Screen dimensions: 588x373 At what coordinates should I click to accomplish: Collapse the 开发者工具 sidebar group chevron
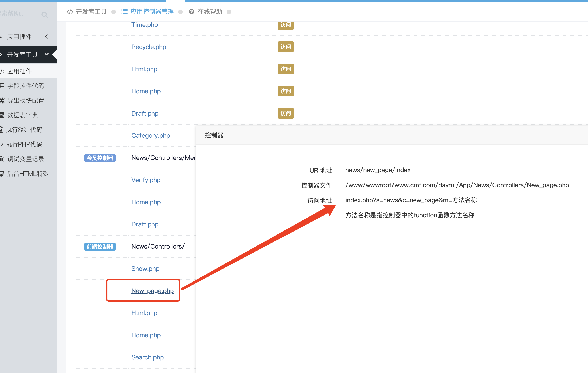(47, 54)
